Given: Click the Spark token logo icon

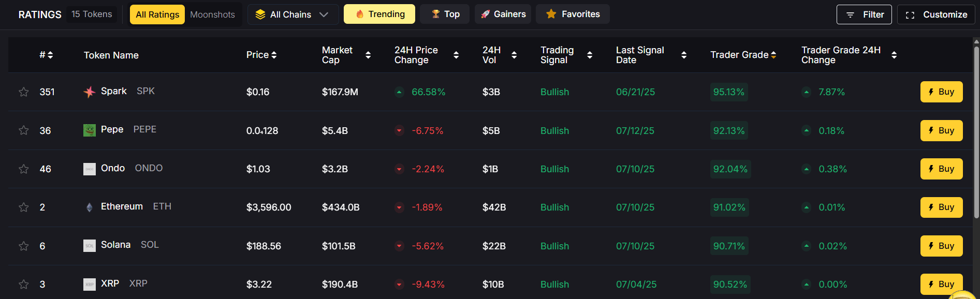Looking at the screenshot, I should [x=90, y=92].
